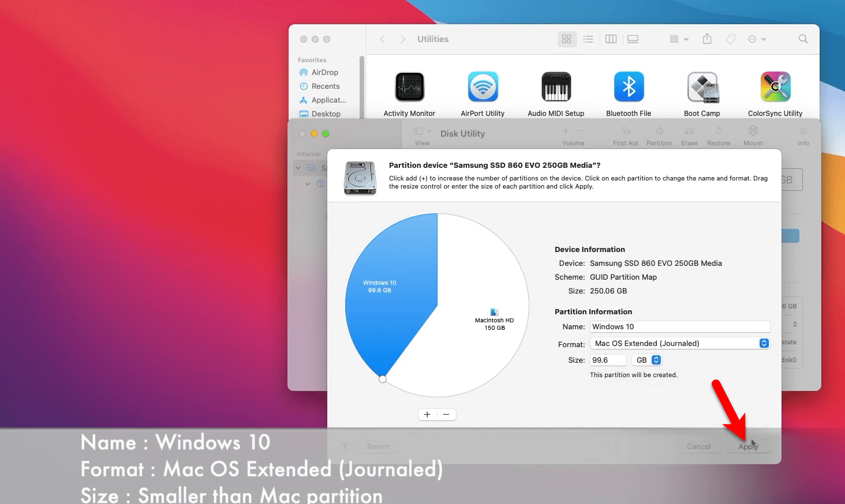This screenshot has height=504, width=845.
Task: Open the Finder group-by options menu
Action: click(x=679, y=39)
